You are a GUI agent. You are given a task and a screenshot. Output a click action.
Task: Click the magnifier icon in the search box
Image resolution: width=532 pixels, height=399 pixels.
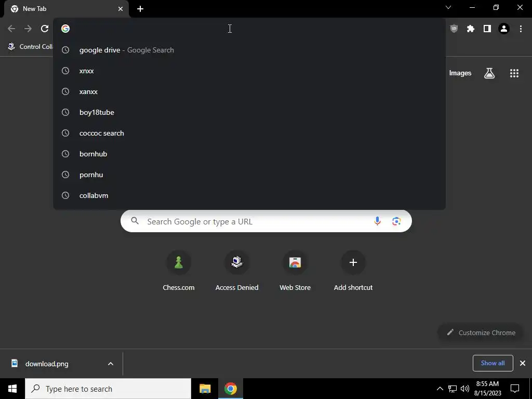coord(135,221)
